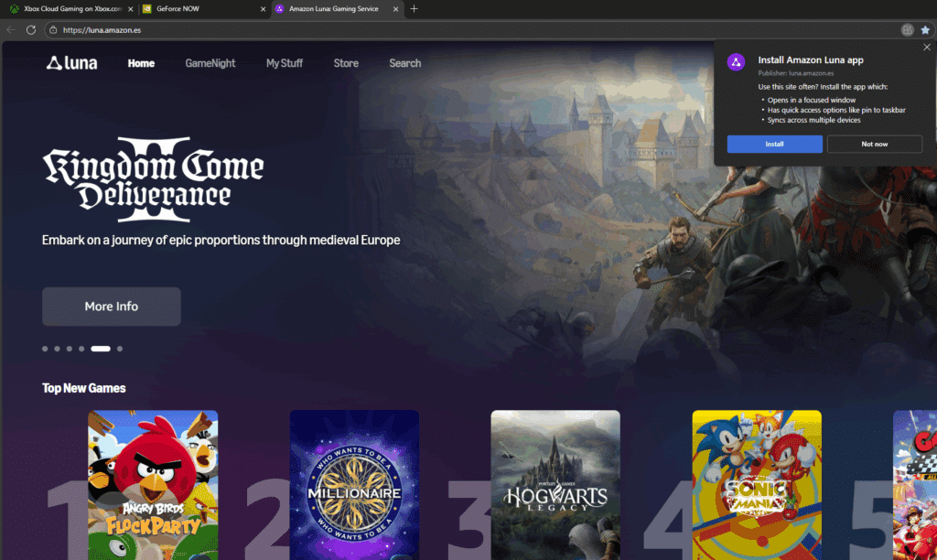Click the Top New Games heading
Viewport: 937px width, 560px height.
83,389
